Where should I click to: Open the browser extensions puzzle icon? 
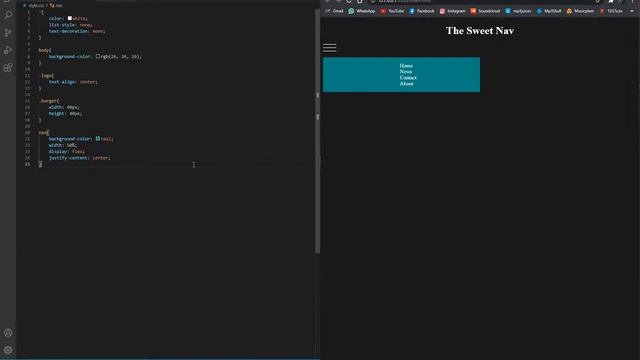pos(611,1)
